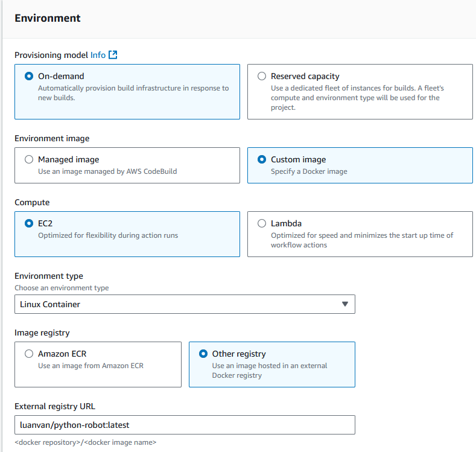This screenshot has width=476, height=452.
Task: Click the Lambda card description text
Action: (x=362, y=240)
